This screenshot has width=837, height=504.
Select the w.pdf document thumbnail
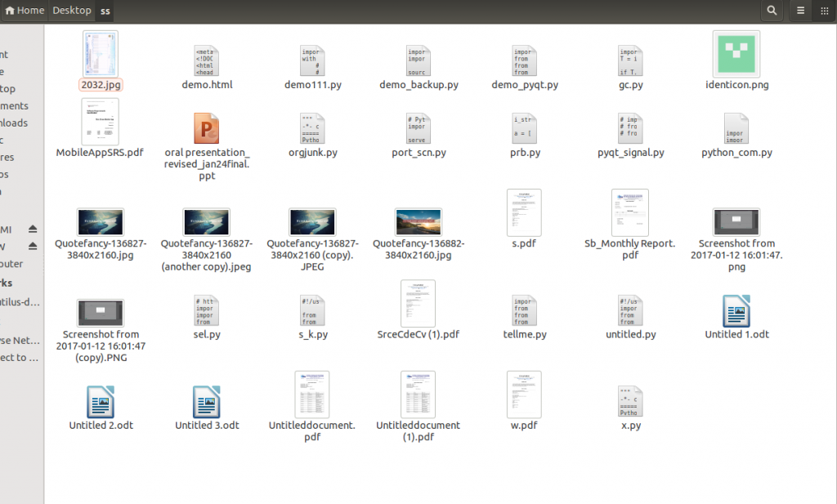tap(524, 395)
